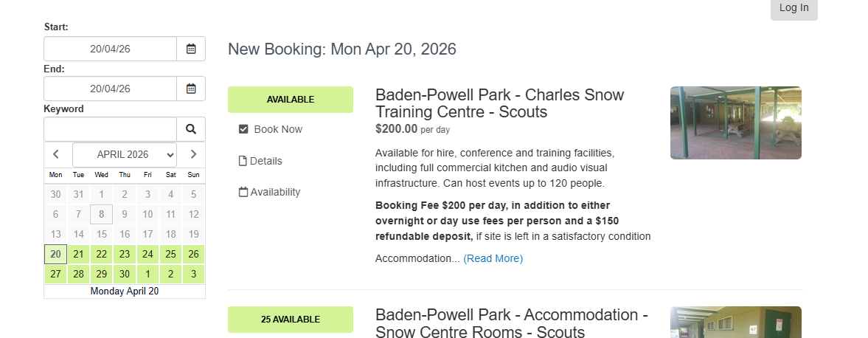
Task: Go to next month arrow
Action: pos(193,154)
